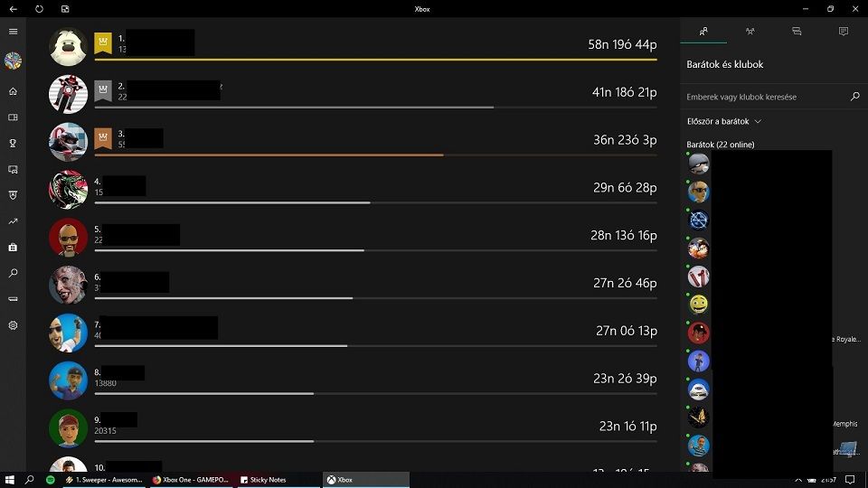Switch to the Parties tab in the right panel
This screenshot has width=868, height=488.
pos(750,32)
